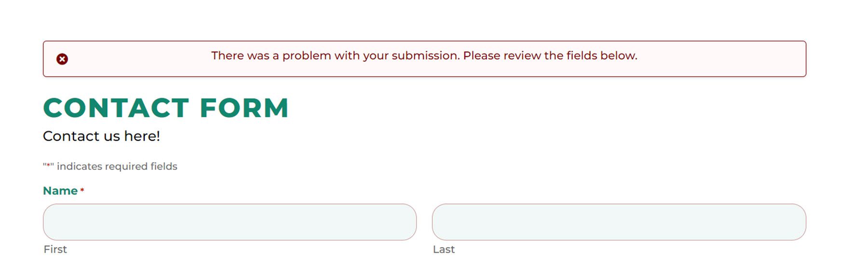Image resolution: width=868 pixels, height=258 pixels.
Task: Click the "indicates required fields" note
Action: (117, 166)
